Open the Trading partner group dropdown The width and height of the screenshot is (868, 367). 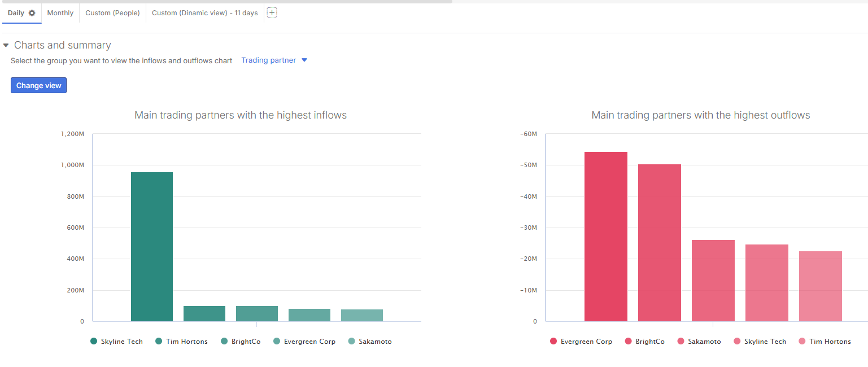coord(274,60)
